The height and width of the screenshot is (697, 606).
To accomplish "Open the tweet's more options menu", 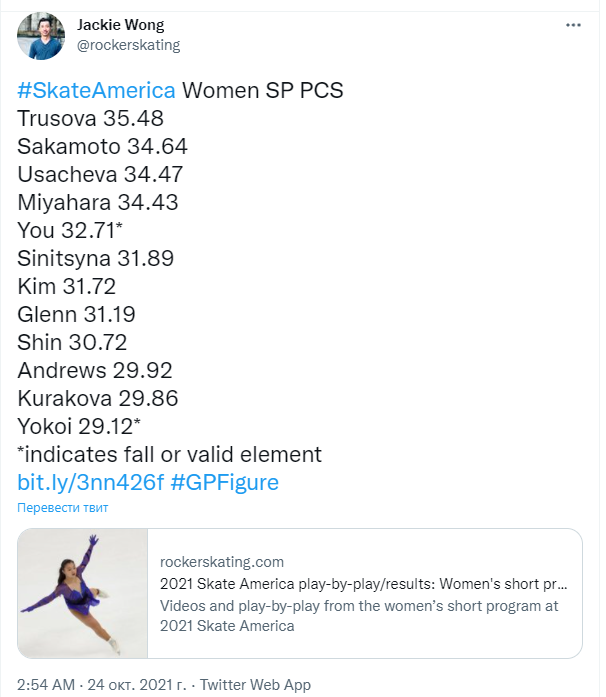I will (572, 24).
